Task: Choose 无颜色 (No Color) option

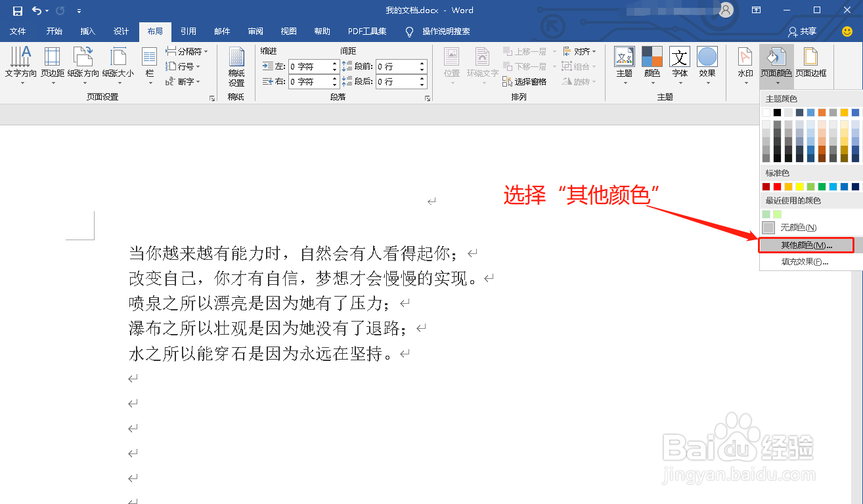Action: click(x=795, y=228)
